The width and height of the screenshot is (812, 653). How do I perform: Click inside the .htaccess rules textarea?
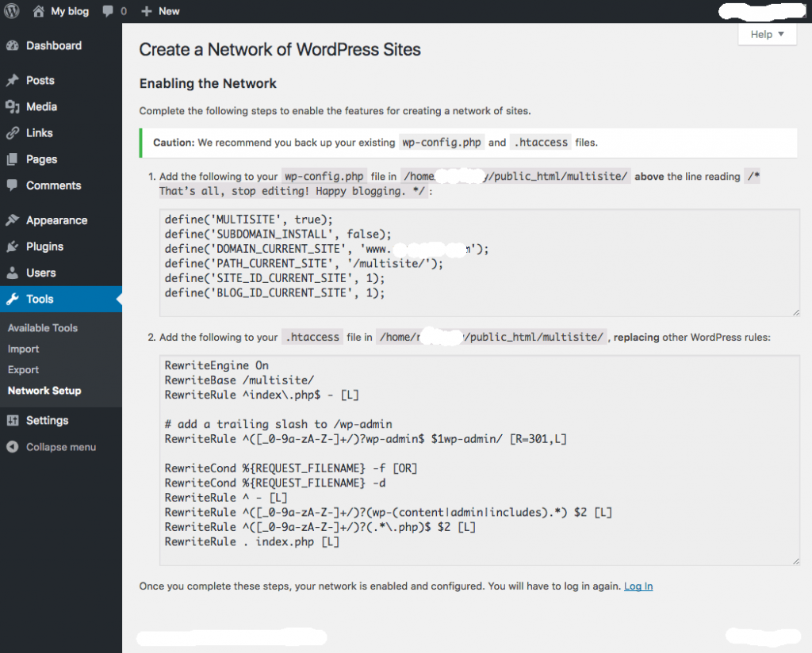pyautogui.click(x=480, y=460)
